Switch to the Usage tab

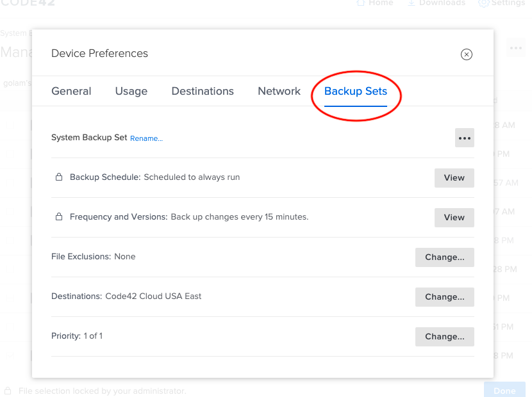point(131,91)
